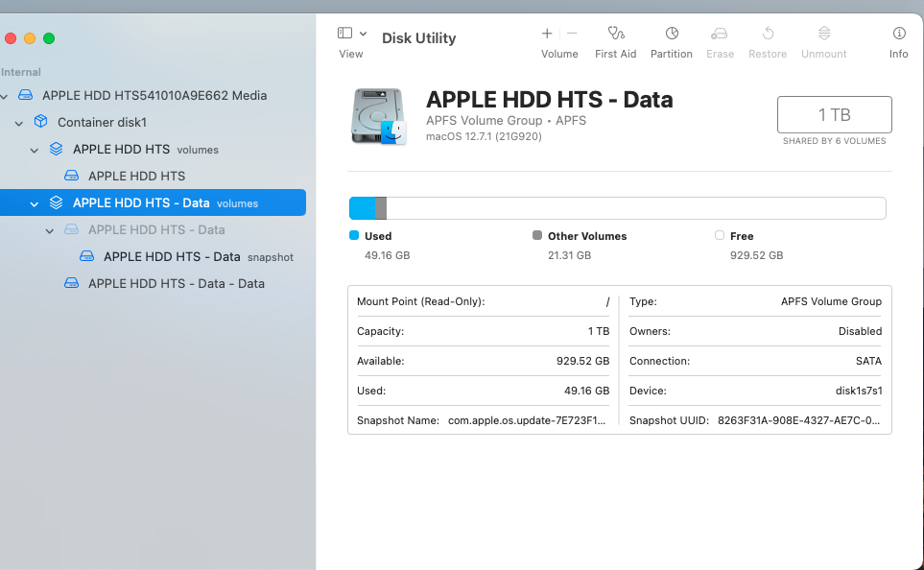This screenshot has width=924, height=570.
Task: Collapse APPLE HDD HTS volumes
Action: click(x=35, y=150)
